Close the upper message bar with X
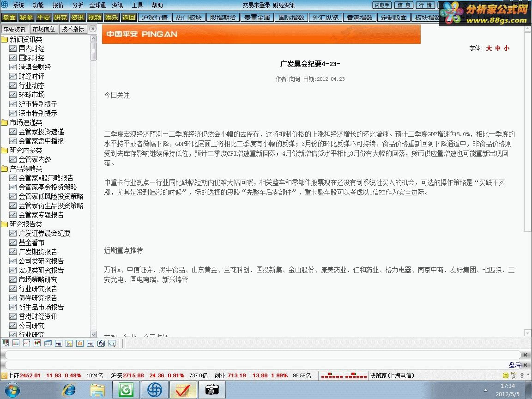This screenshot has height=399, width=532. click(525, 355)
